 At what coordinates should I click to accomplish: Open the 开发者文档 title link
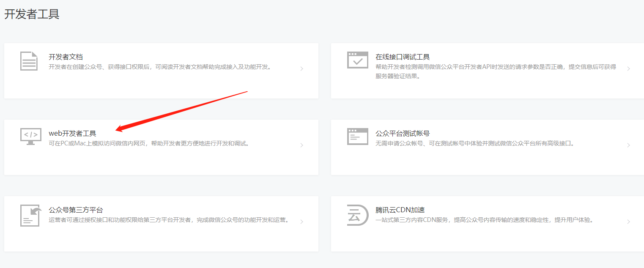click(x=66, y=57)
